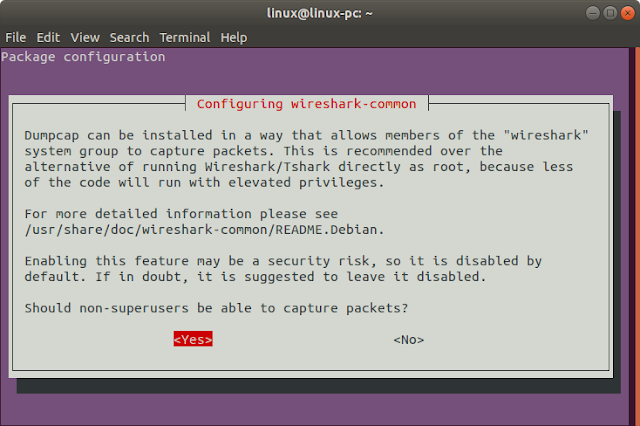This screenshot has width=640, height=426.
Task: Open the Terminal menu
Action: pos(185,38)
